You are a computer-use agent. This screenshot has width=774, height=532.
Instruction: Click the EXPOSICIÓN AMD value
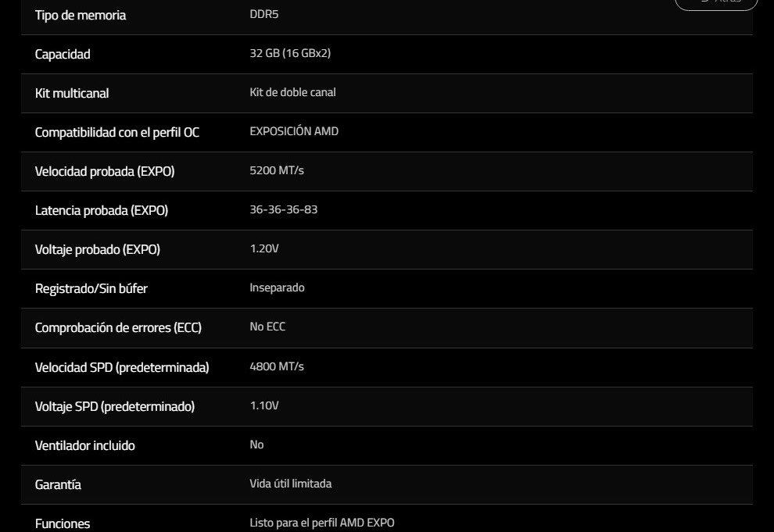[294, 131]
